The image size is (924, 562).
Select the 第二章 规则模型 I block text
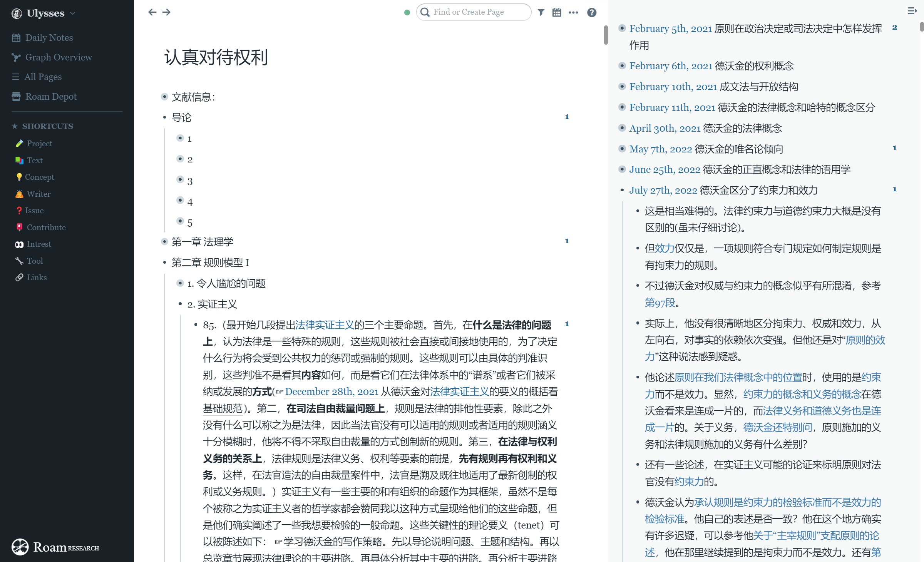tap(210, 263)
